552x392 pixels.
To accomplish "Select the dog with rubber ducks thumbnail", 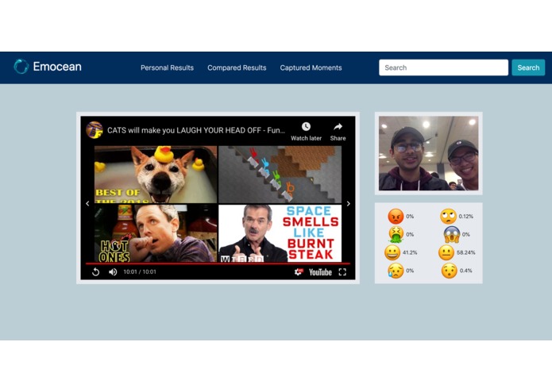I will pos(156,175).
